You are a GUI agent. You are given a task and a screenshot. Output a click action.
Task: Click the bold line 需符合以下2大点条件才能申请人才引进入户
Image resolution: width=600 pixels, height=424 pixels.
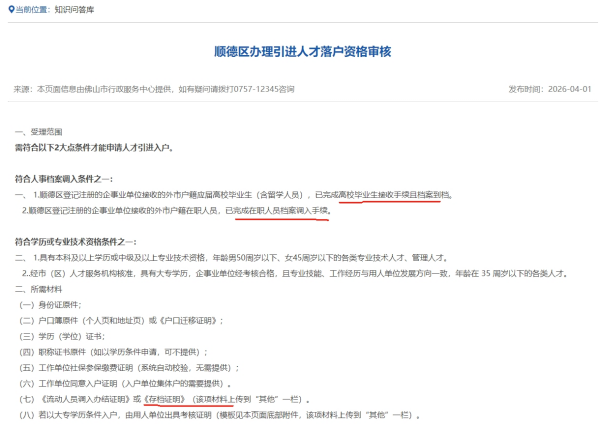pyautogui.click(x=95, y=148)
